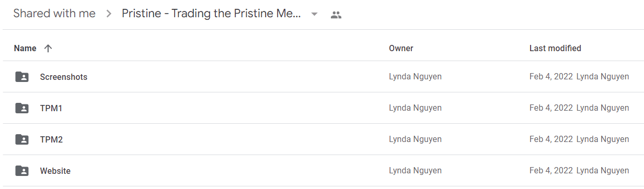
Task: Sort files by Name column
Action: (25, 48)
